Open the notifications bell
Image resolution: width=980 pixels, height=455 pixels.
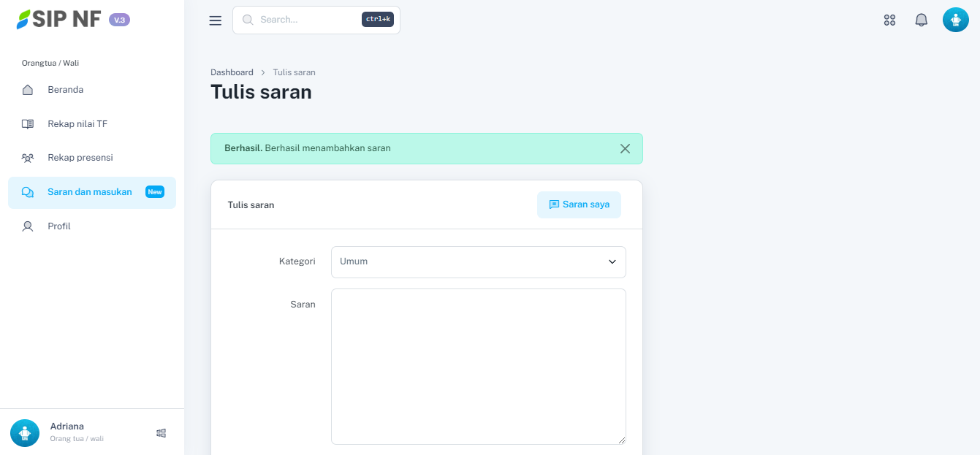tap(921, 20)
